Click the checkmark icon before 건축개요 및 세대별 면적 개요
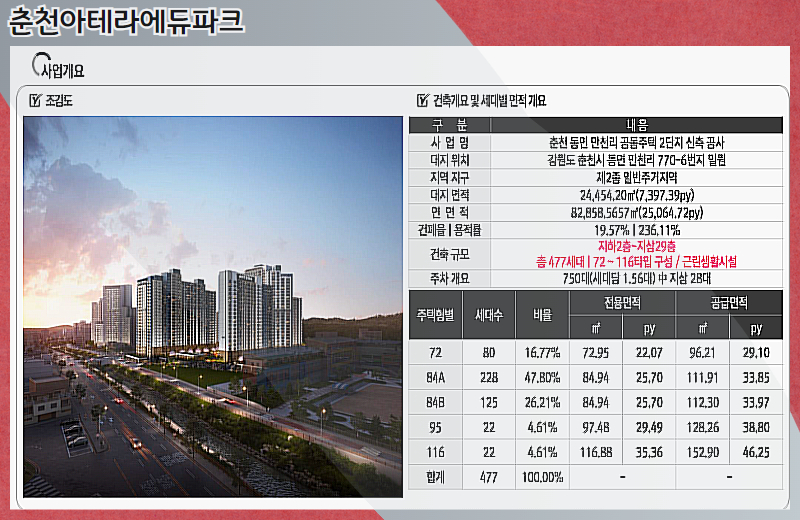800x520 pixels. 422,100
